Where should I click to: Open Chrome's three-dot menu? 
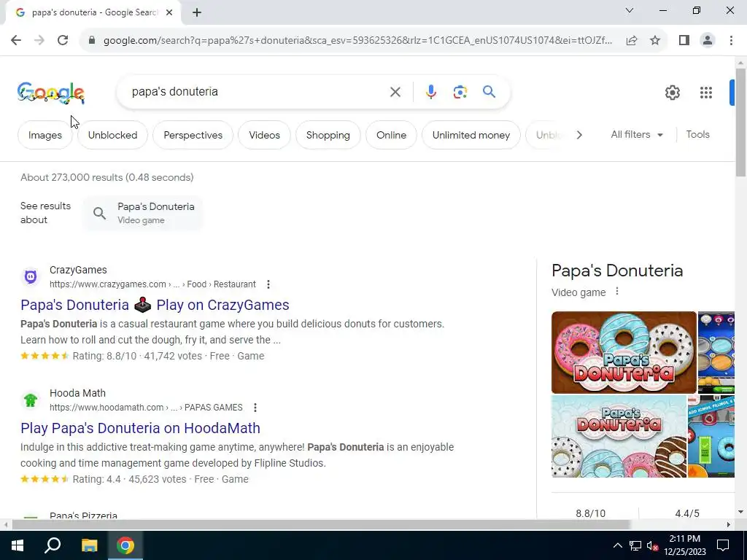tap(731, 41)
